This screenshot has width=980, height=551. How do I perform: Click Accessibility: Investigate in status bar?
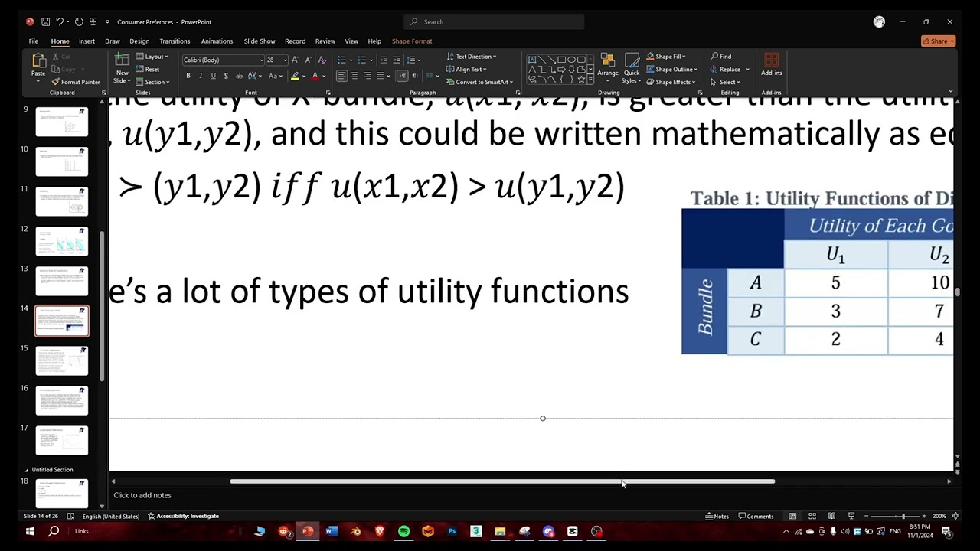183,516
